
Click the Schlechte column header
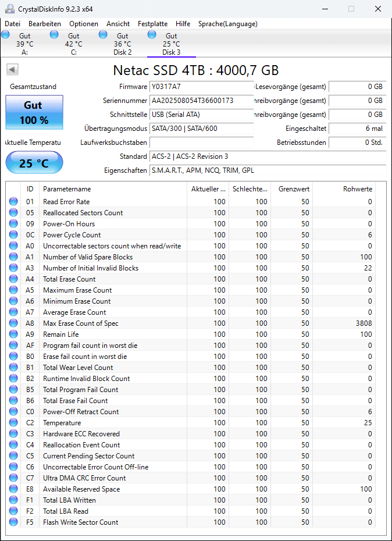250,189
